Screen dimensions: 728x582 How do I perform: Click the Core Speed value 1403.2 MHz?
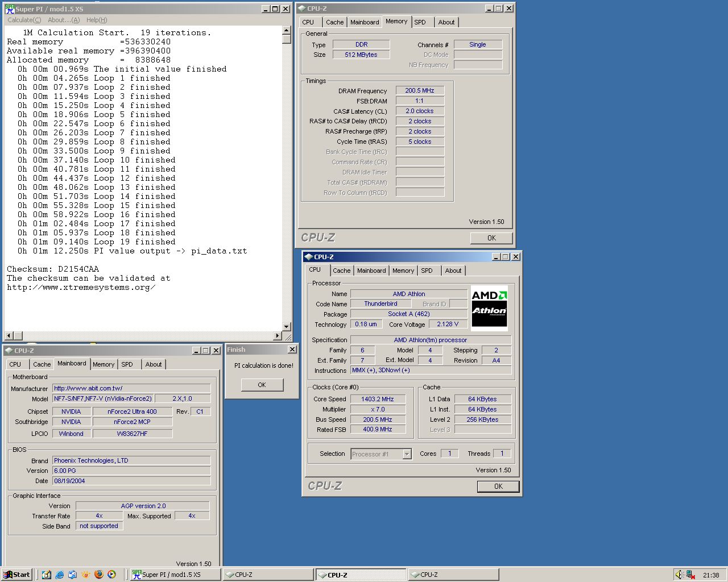[x=378, y=399]
